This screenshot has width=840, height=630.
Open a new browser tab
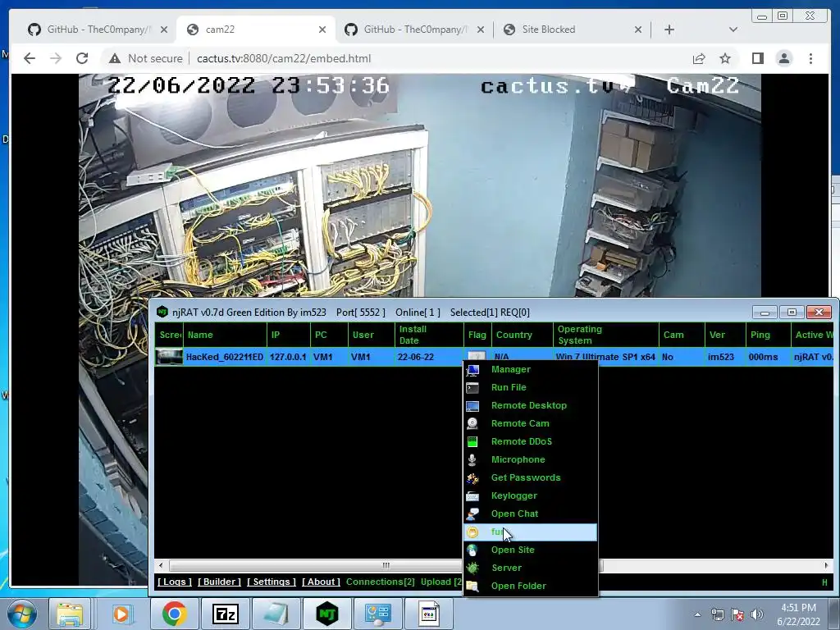[669, 30]
